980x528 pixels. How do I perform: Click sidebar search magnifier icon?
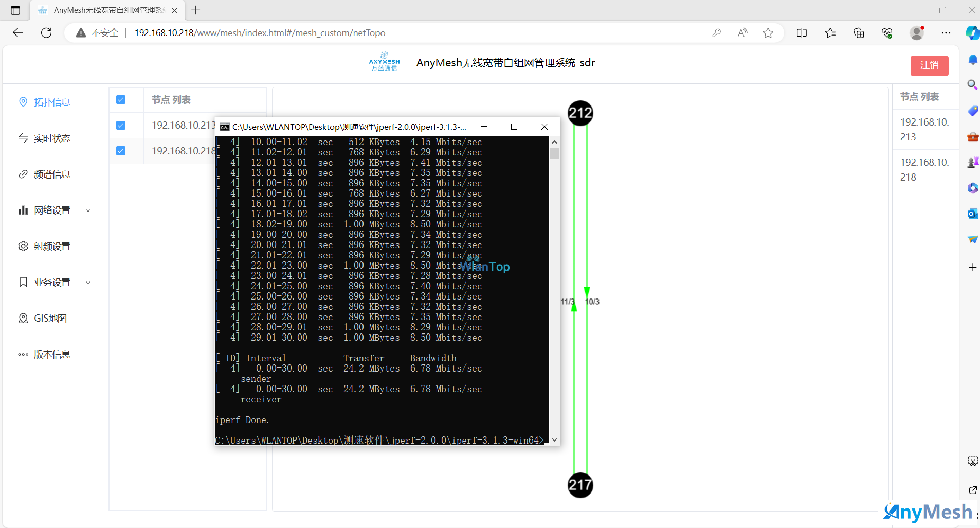click(973, 85)
